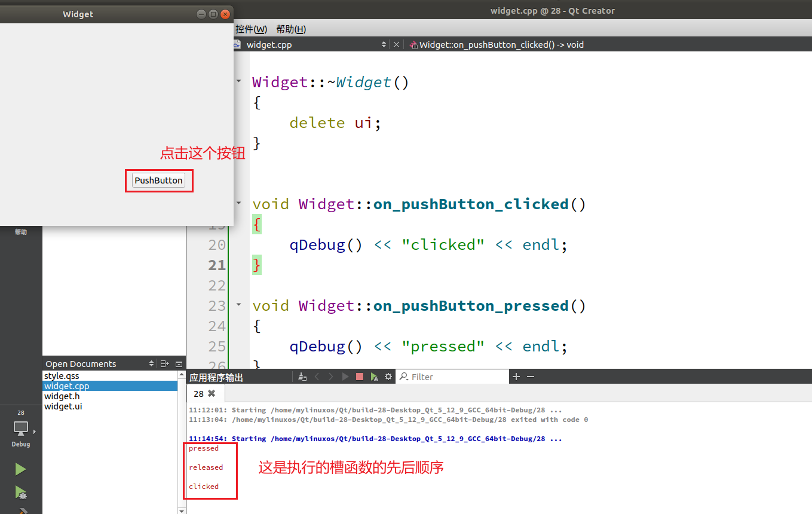This screenshot has height=514, width=812.
Task: Expand the Debug build target arrow
Action: tap(35, 432)
